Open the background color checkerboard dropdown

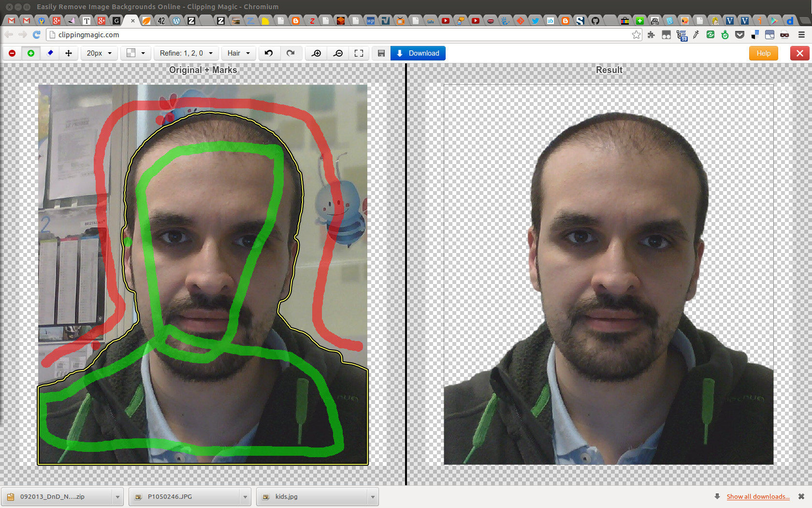tap(135, 53)
